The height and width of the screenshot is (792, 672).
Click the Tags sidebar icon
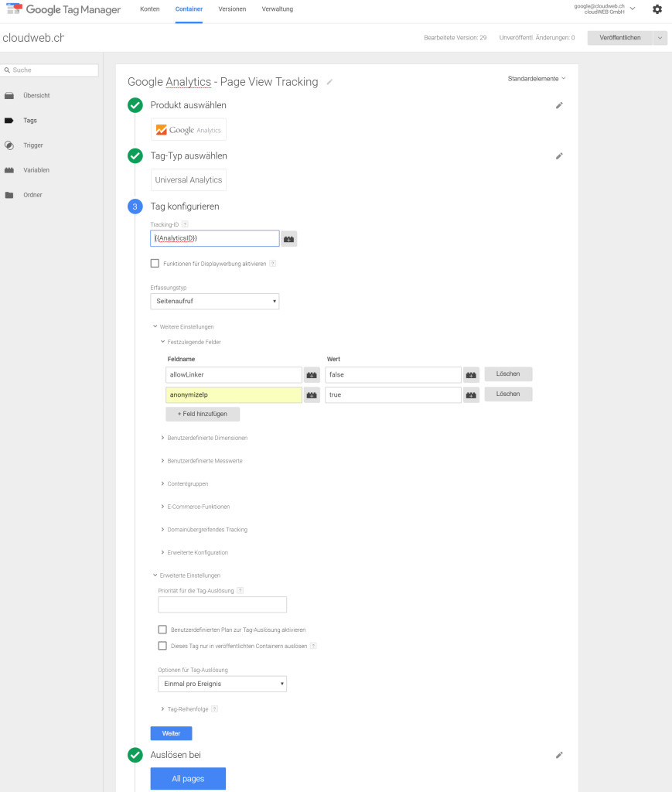tap(9, 120)
